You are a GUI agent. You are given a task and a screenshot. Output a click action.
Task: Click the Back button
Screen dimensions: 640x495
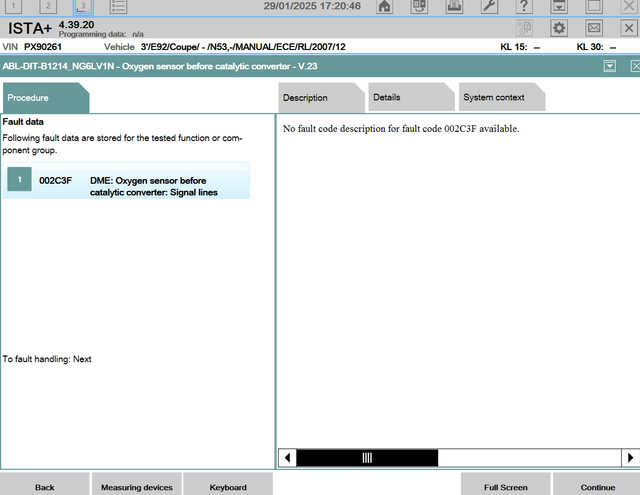tap(44, 486)
